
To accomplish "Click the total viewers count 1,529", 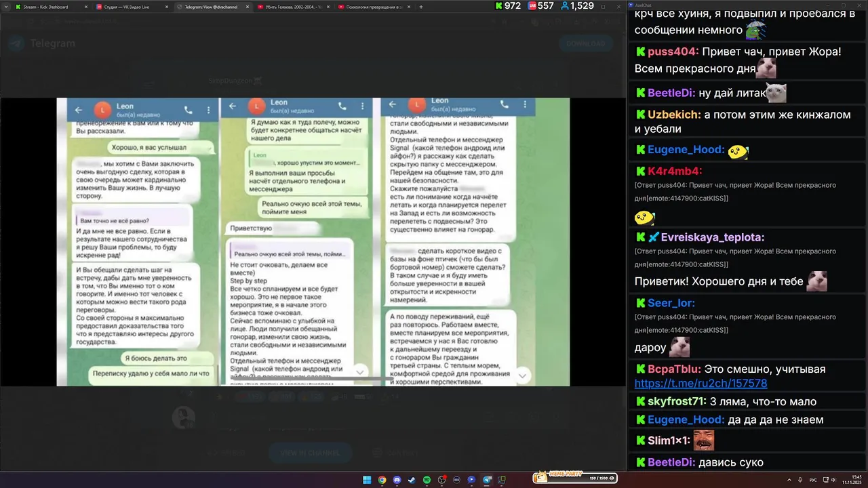I will (577, 6).
